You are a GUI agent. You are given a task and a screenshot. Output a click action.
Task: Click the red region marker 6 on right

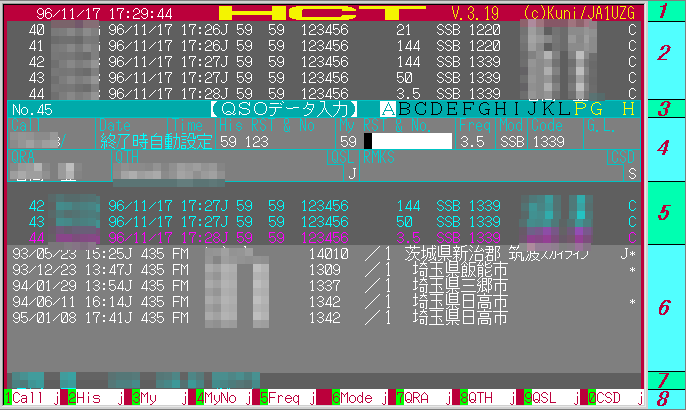click(664, 307)
